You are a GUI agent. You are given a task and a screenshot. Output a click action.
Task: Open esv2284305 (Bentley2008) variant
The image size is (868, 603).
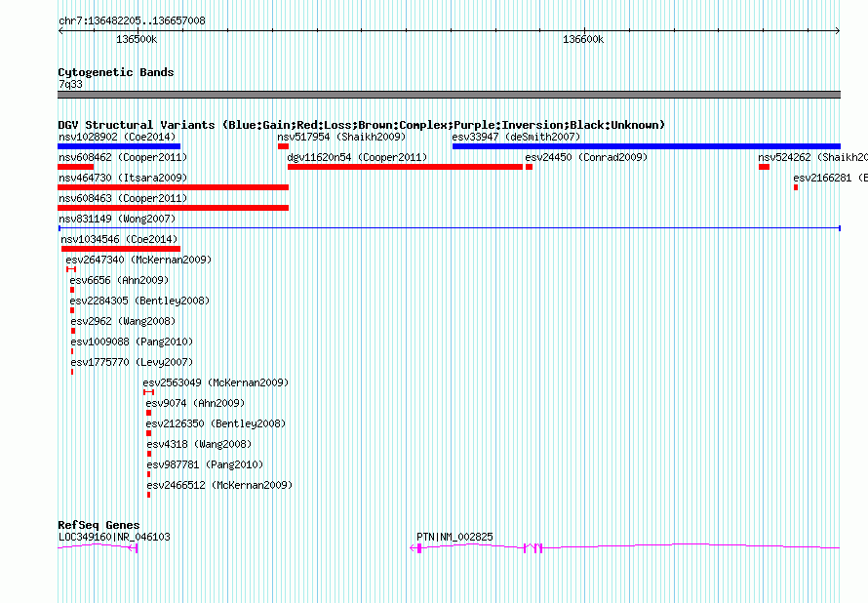(139, 301)
